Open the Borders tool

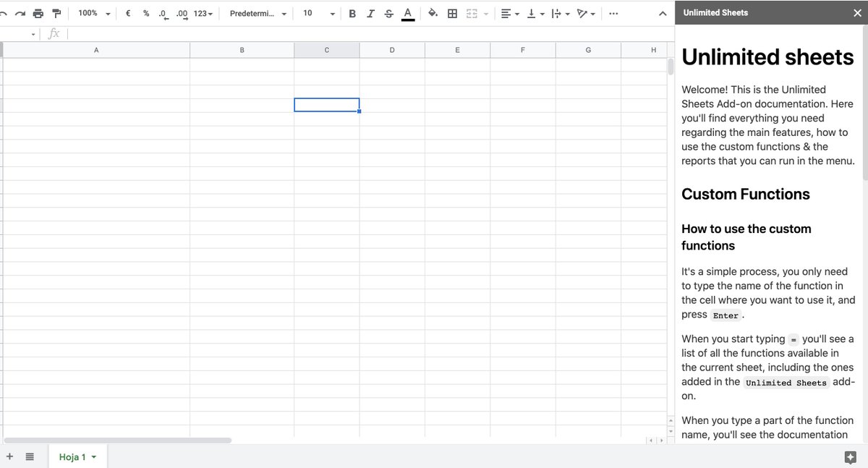tap(453, 13)
